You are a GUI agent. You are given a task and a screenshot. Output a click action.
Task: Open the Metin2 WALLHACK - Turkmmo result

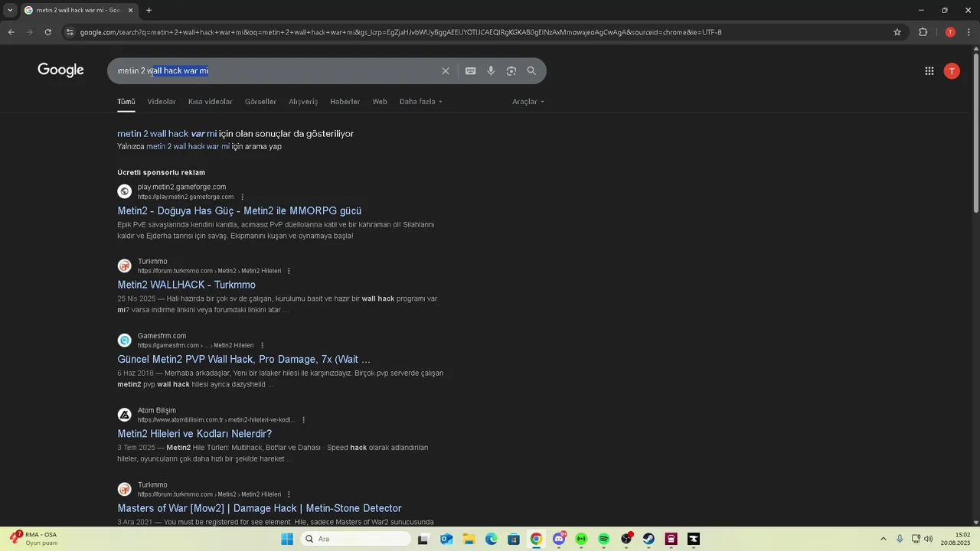coord(187,285)
